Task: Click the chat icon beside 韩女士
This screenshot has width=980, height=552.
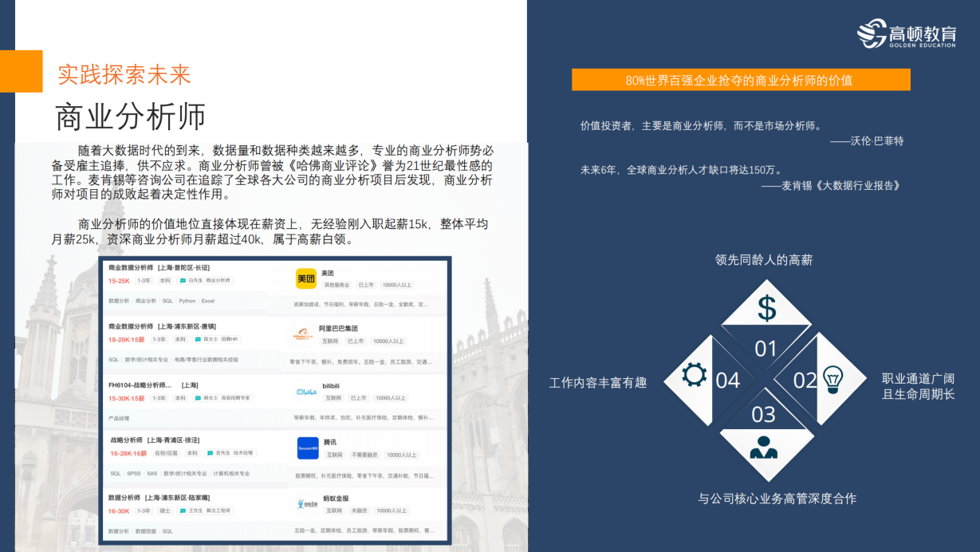Action: pyautogui.click(x=197, y=398)
